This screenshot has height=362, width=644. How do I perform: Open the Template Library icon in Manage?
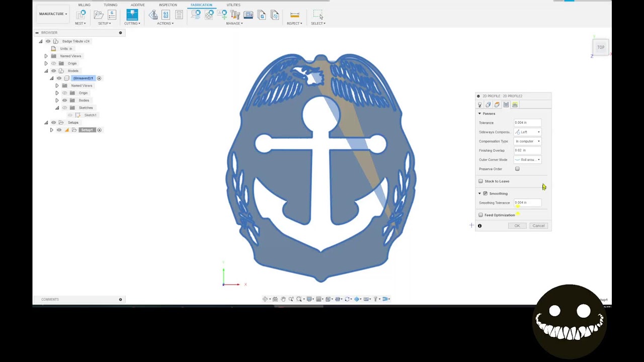(275, 15)
